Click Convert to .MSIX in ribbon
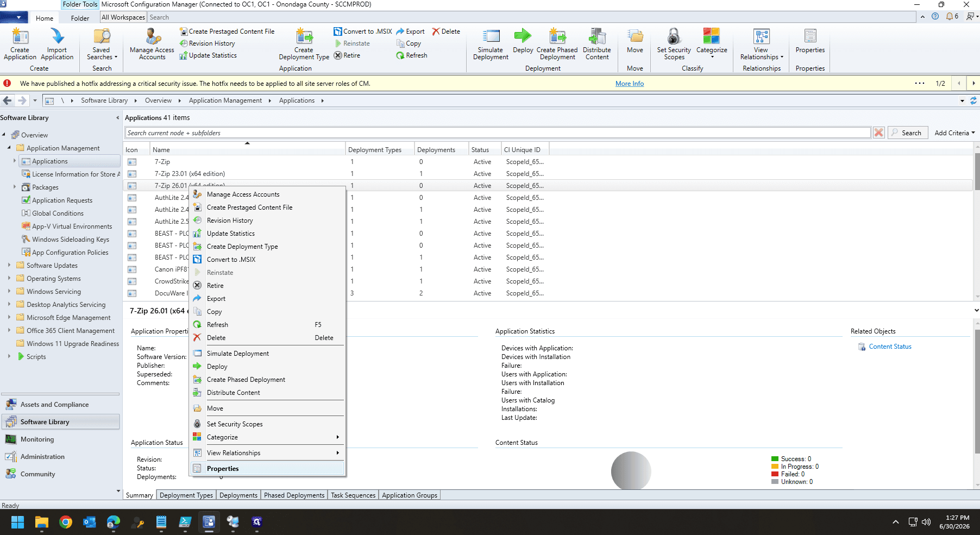Viewport: 980px width, 535px height. pos(363,32)
